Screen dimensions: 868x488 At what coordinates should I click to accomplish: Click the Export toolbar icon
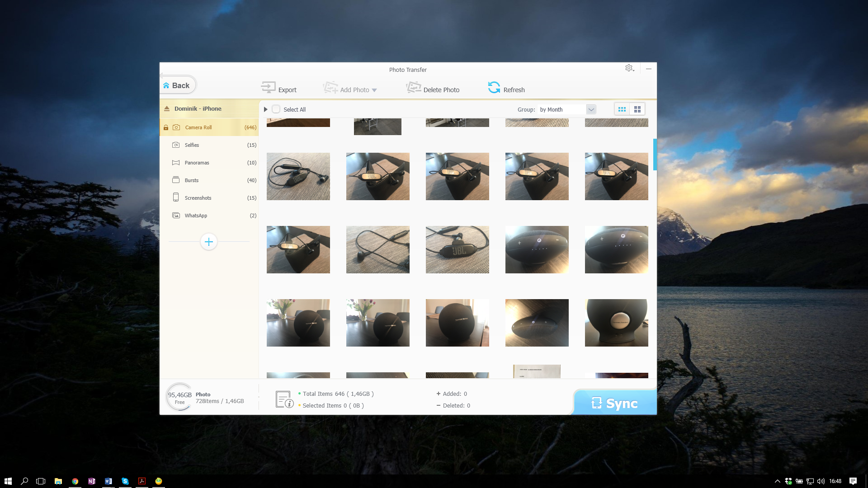[268, 88]
